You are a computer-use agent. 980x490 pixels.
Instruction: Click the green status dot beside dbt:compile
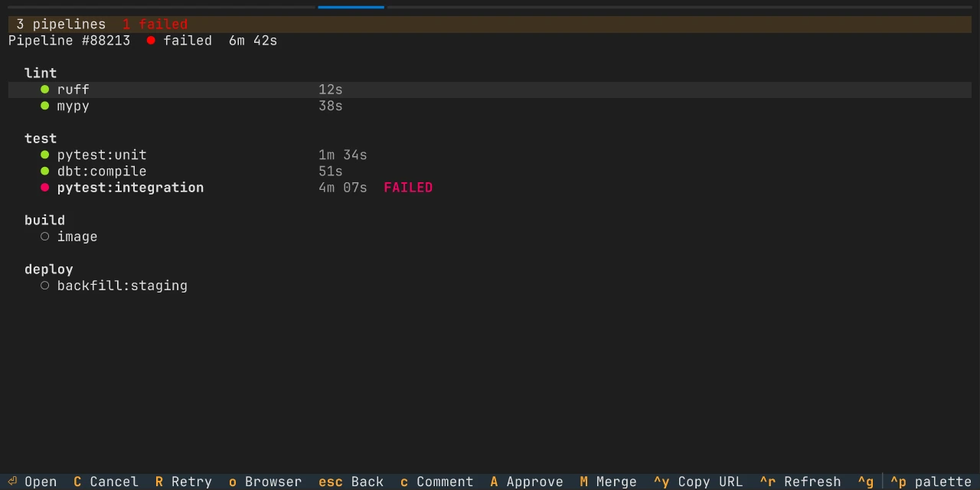44,171
